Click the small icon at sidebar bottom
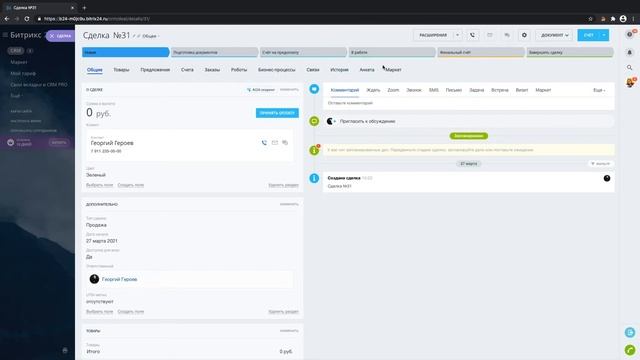Viewport: 640px width, 360px height. point(65,350)
